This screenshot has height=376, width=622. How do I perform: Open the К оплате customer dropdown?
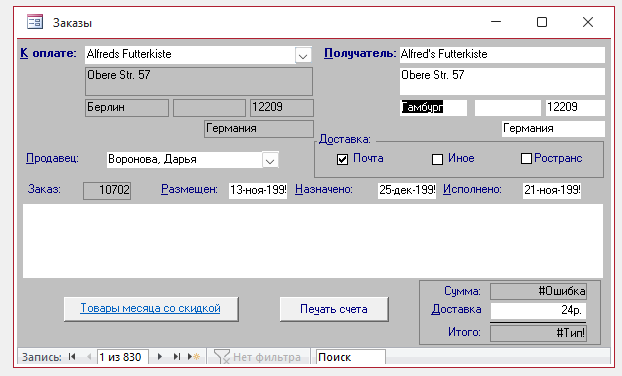[x=303, y=56]
